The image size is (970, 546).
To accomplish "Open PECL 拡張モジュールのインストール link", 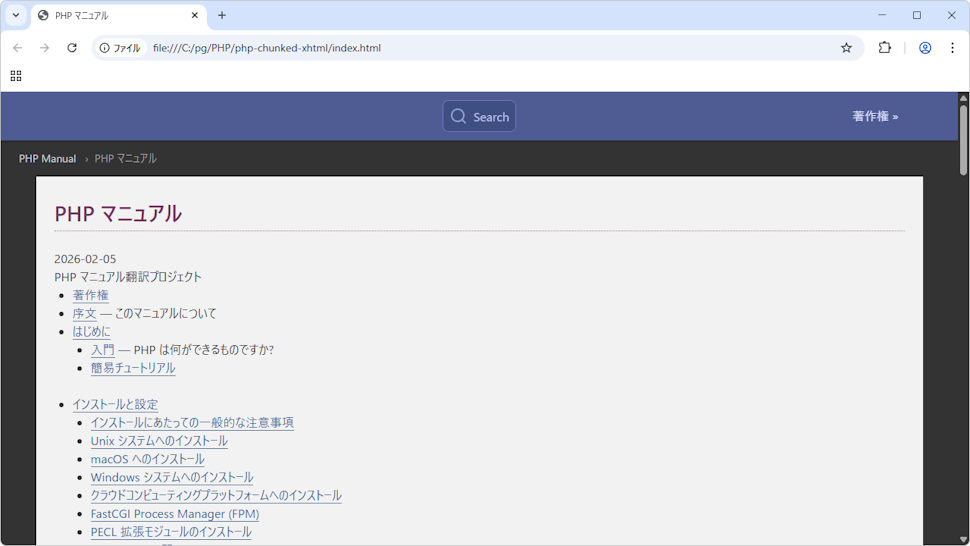I will pyautogui.click(x=171, y=532).
